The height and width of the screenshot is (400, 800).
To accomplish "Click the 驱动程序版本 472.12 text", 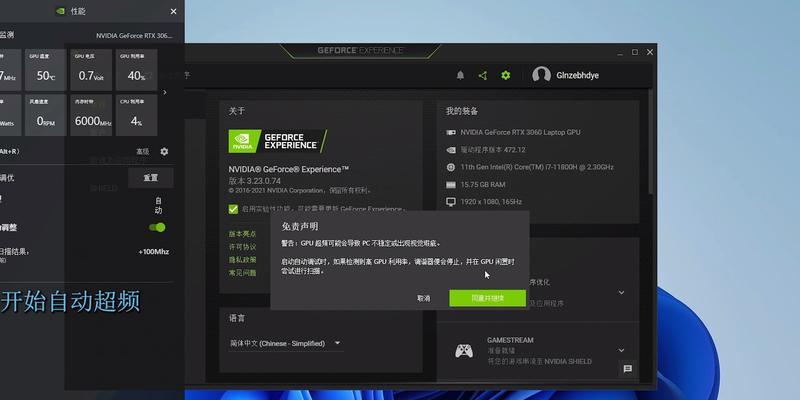I will tap(493, 150).
